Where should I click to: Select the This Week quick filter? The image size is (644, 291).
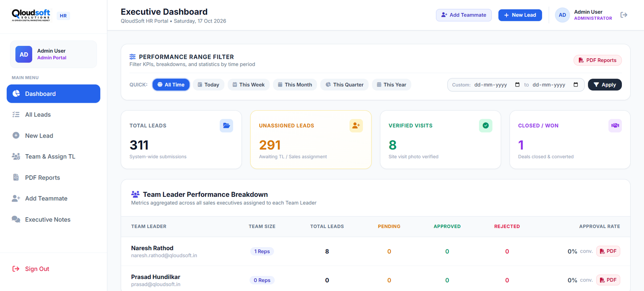(249, 85)
